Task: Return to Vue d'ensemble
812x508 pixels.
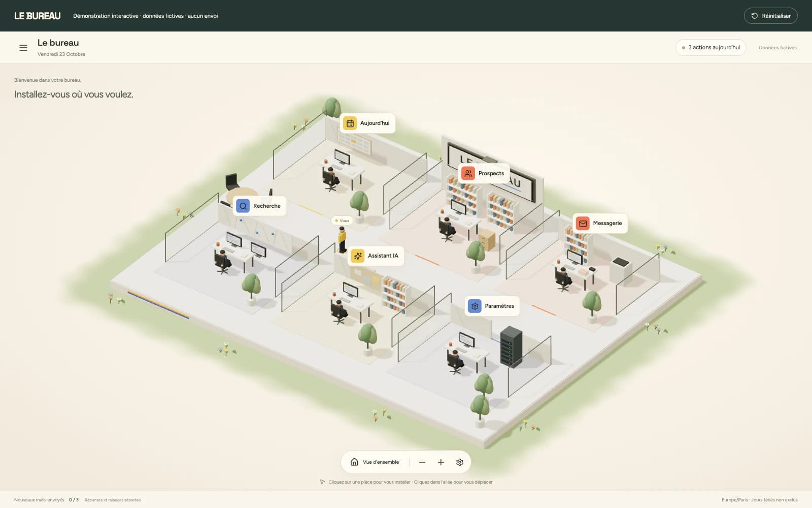Action: tap(375, 462)
